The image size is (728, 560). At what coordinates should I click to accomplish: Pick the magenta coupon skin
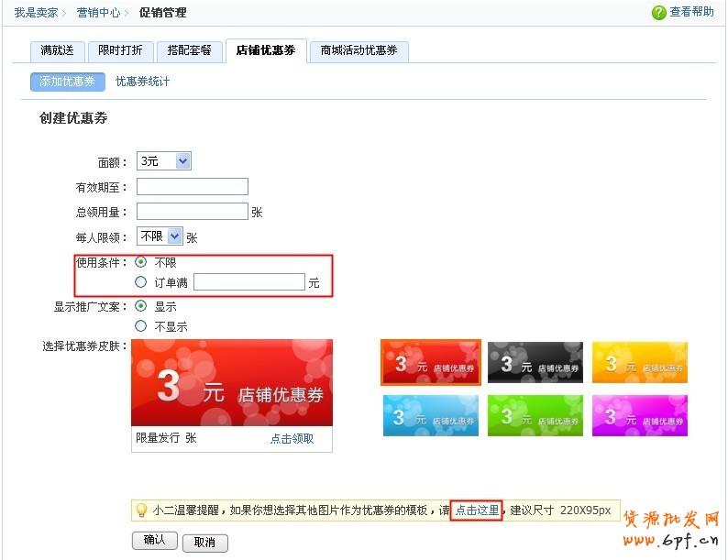click(639, 415)
